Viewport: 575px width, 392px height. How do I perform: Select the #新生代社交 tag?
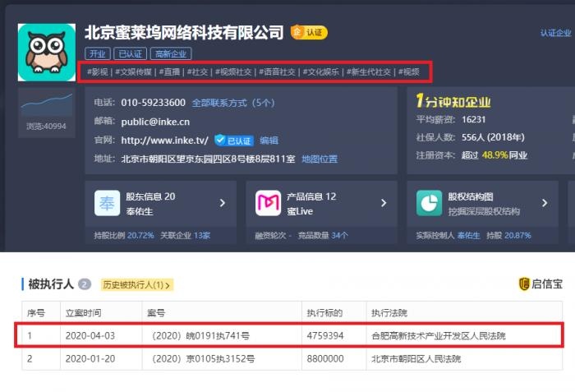[367, 72]
